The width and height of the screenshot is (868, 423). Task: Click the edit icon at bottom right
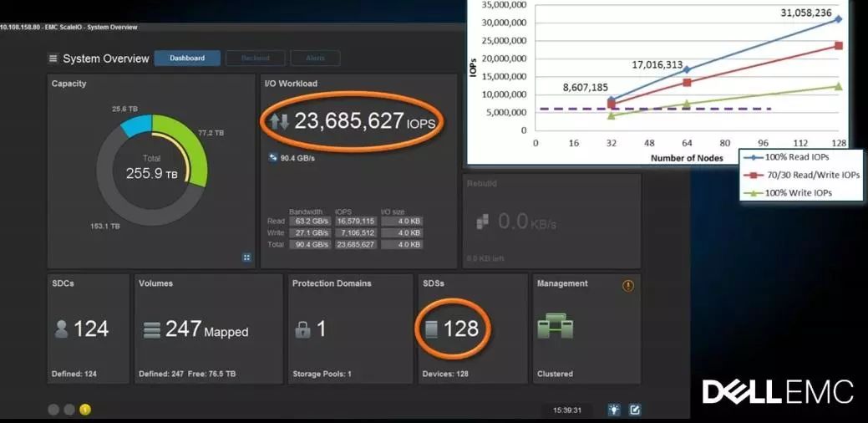(635, 410)
